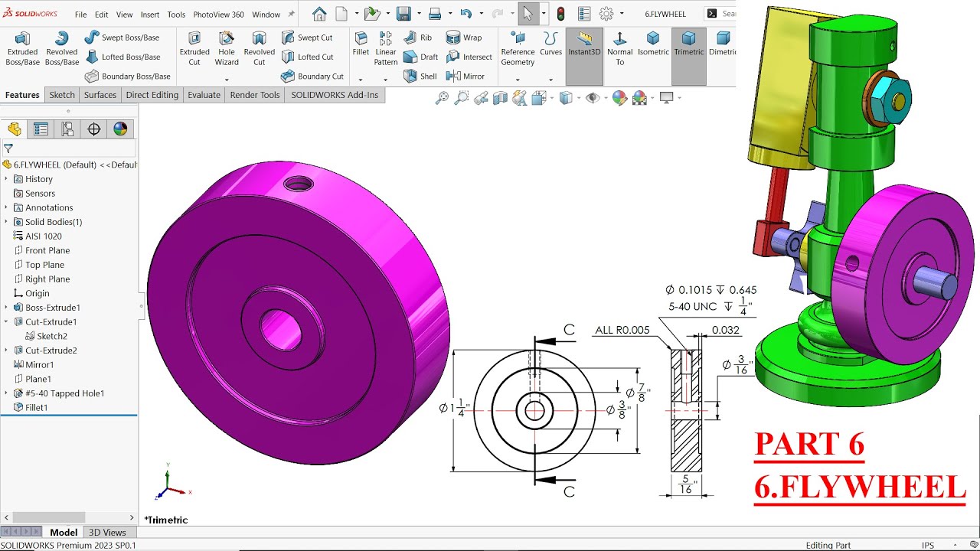
Task: Switch to Isometric view
Action: point(653,44)
